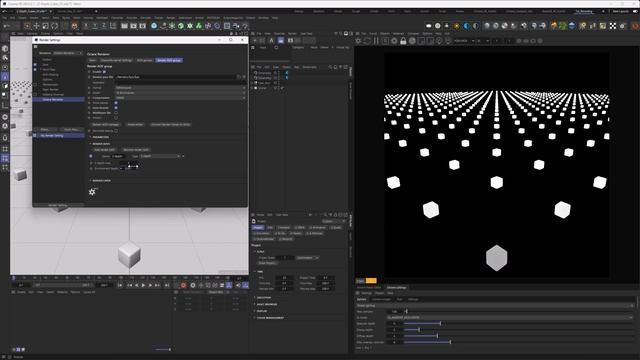
Task: Open the Camera Imager tab in Octane Settings
Action: click(381, 299)
